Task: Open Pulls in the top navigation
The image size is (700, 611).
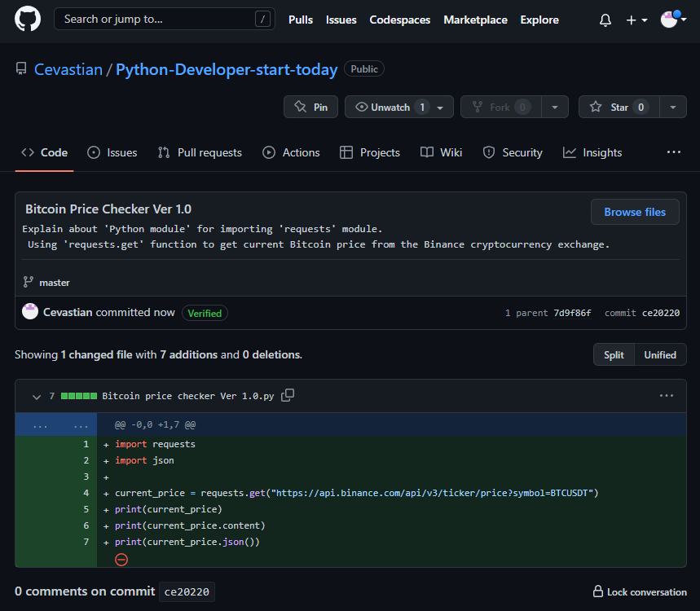Action: click(301, 20)
